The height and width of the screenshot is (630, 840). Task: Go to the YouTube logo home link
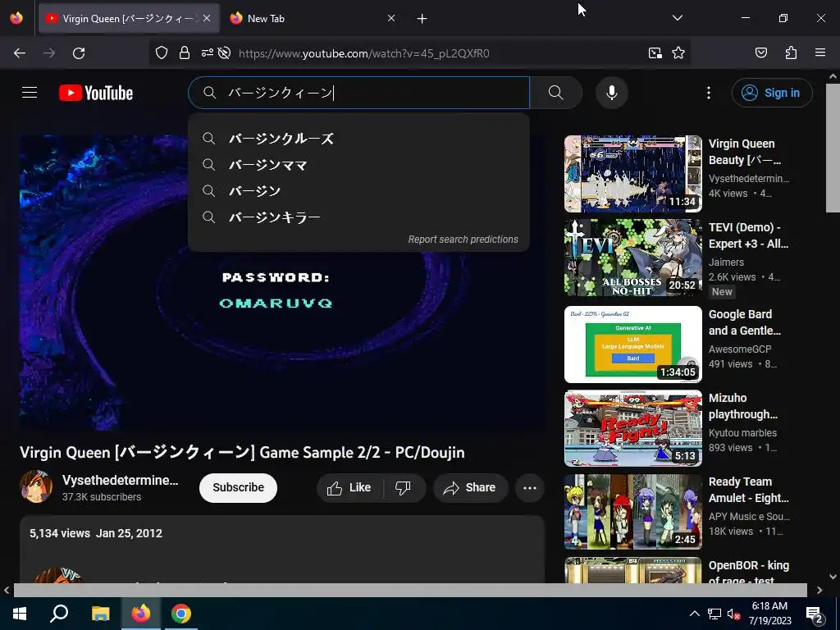[x=96, y=93]
